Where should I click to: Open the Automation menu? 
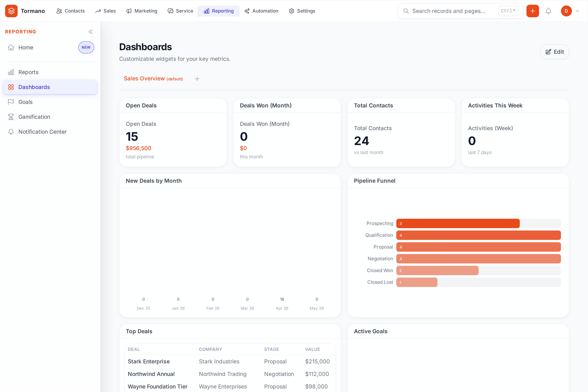click(x=261, y=11)
